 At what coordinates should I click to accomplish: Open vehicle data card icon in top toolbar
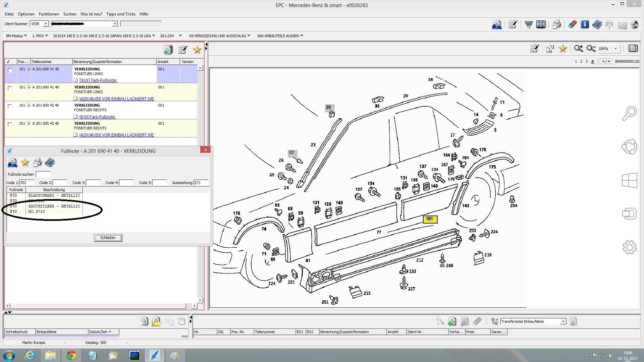(x=497, y=24)
